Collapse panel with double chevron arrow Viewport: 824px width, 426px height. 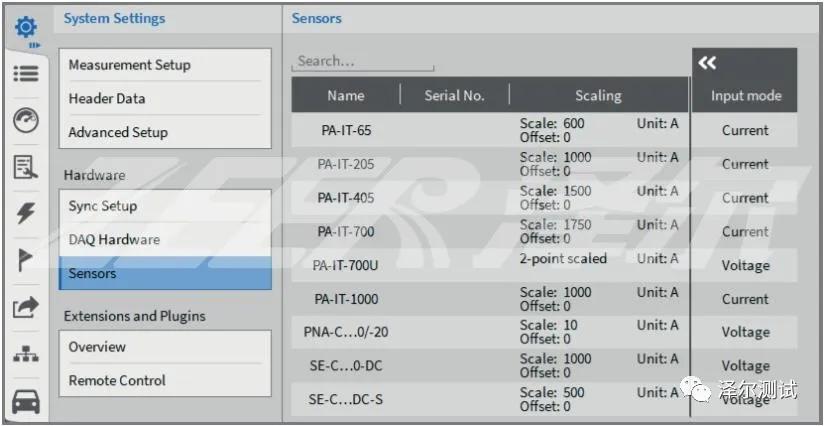pyautogui.click(x=708, y=63)
